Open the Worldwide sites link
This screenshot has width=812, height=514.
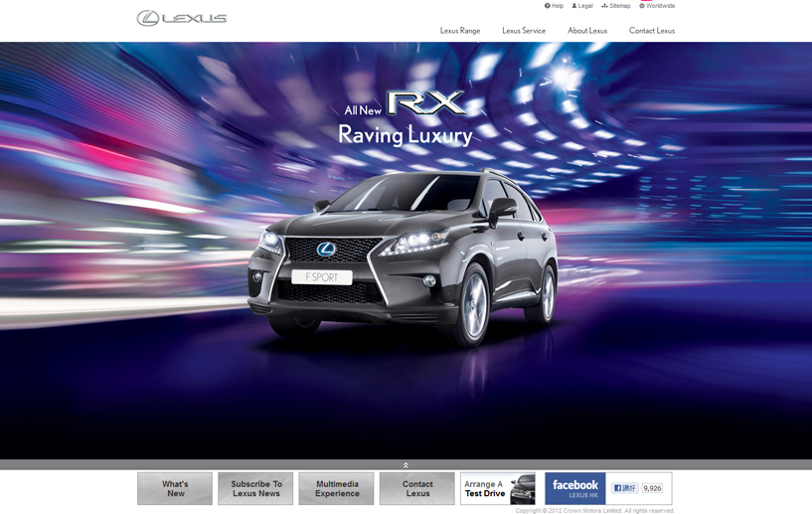(657, 6)
